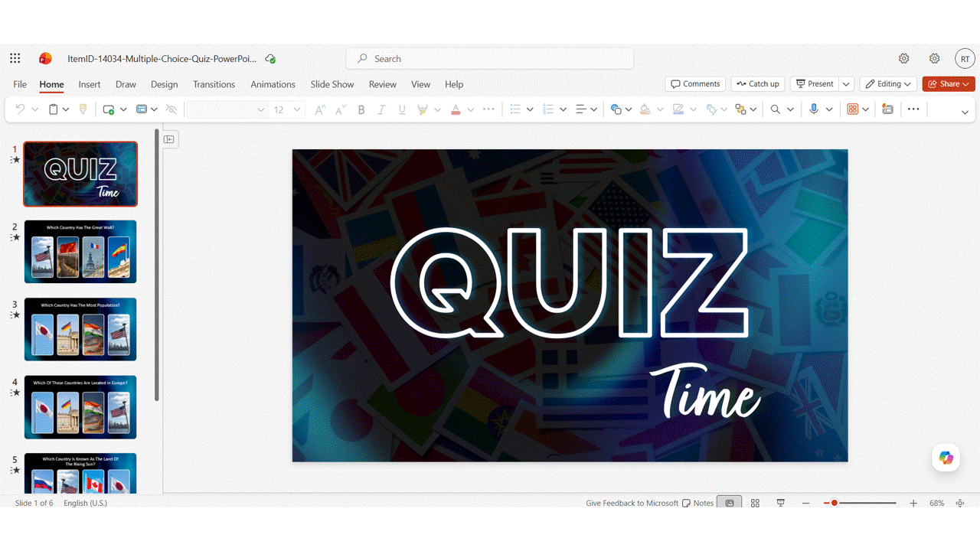
Task: Open the font size 12 dropdown
Action: pyautogui.click(x=287, y=109)
